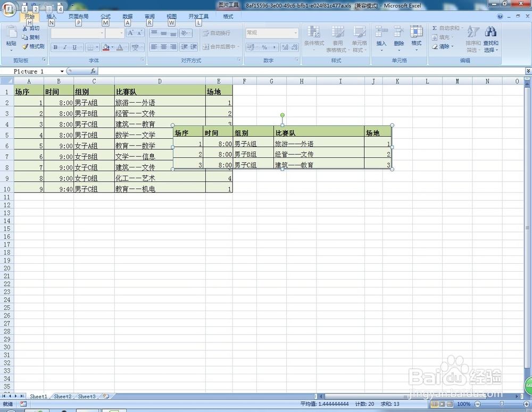
Task: Open Sort and Filter menu (排序和筛选)
Action: 473,39
